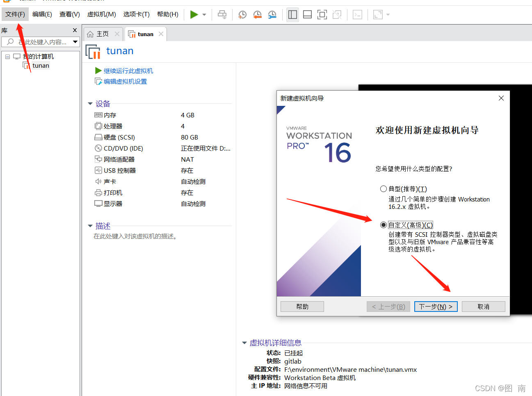
Task: Close the 库 library panel
Action: pos(75,30)
